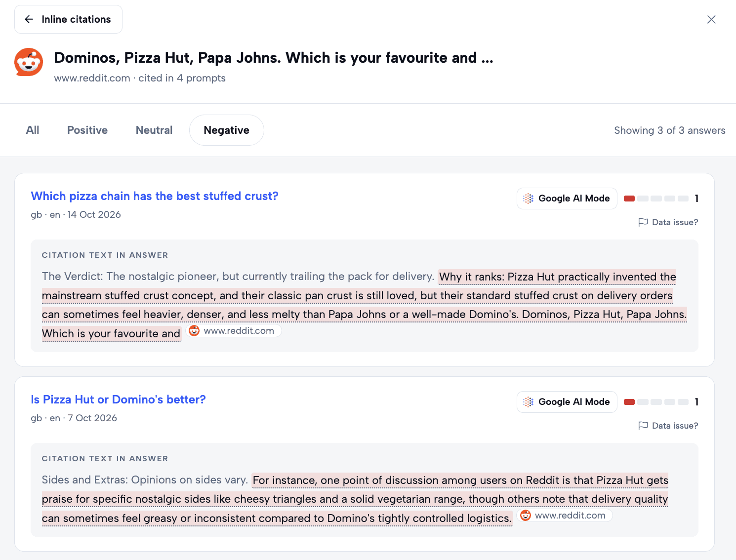
Task: Select the Negative sentiment tab
Action: click(227, 130)
